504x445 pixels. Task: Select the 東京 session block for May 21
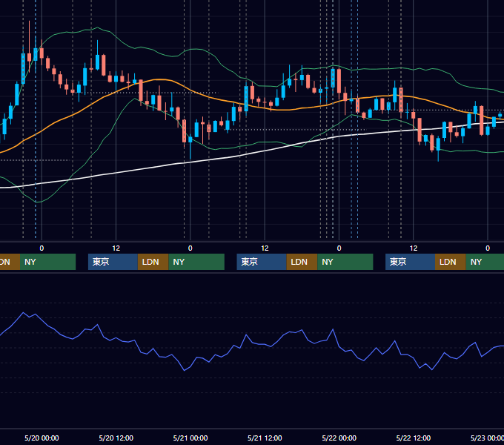(262, 262)
